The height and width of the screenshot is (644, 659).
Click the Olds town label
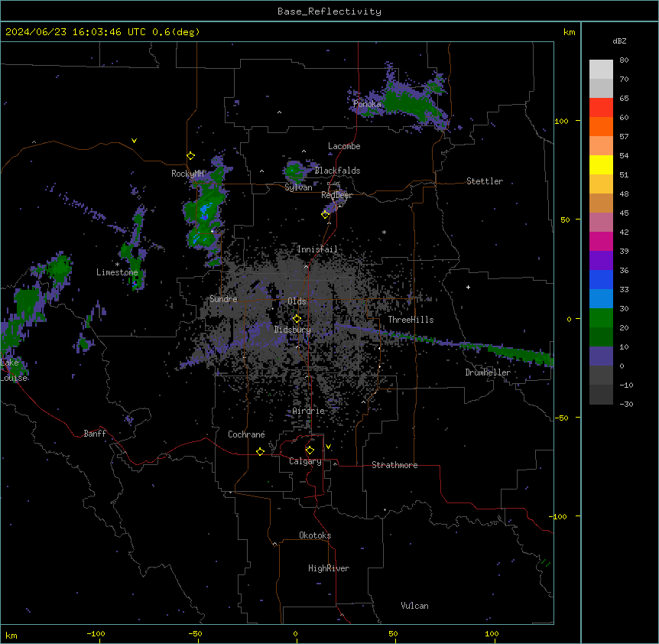pyautogui.click(x=297, y=301)
